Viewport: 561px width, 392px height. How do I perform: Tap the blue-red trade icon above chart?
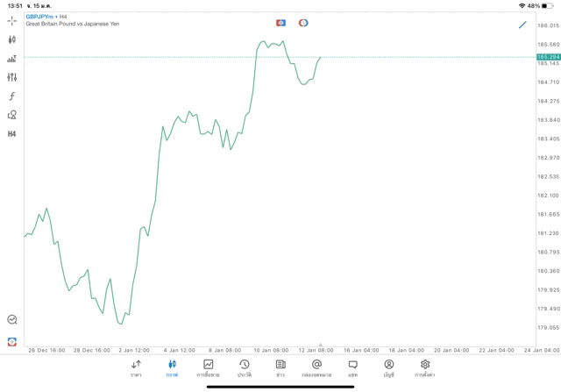[x=280, y=23]
